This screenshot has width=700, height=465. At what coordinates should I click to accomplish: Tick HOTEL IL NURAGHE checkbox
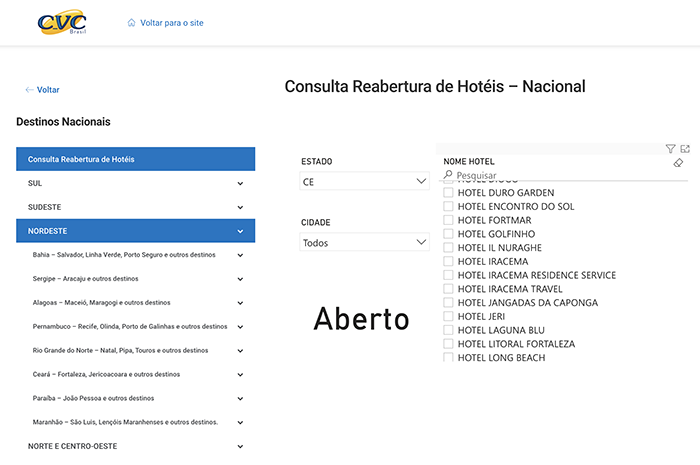[448, 248]
